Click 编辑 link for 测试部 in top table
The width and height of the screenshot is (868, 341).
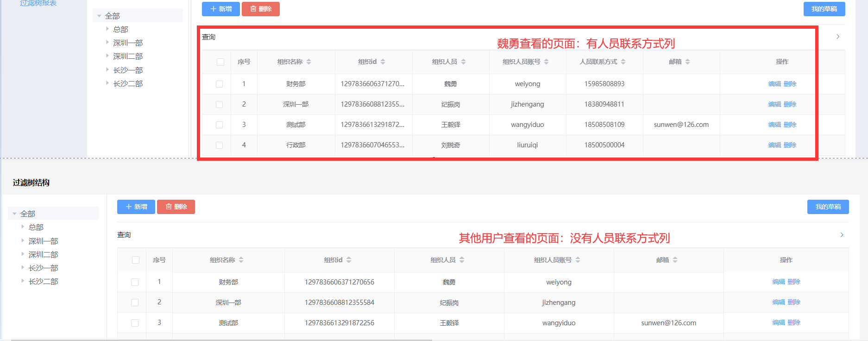(774, 125)
